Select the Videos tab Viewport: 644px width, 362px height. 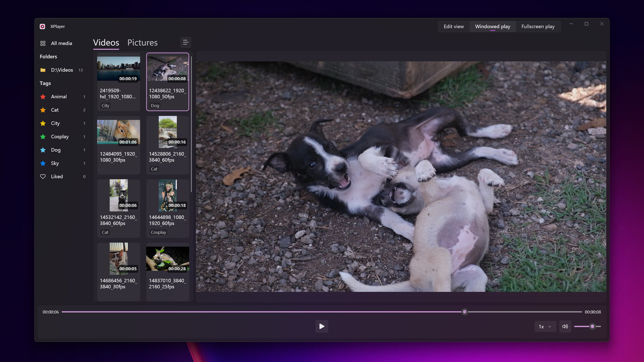pyautogui.click(x=106, y=43)
